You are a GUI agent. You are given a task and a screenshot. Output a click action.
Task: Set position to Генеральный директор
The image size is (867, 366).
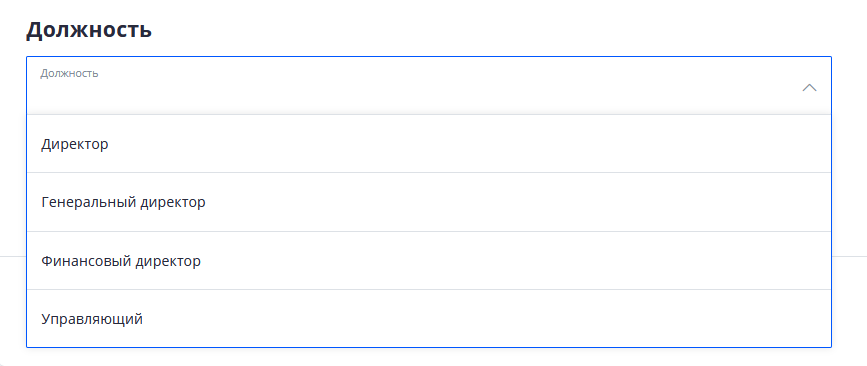point(429,202)
